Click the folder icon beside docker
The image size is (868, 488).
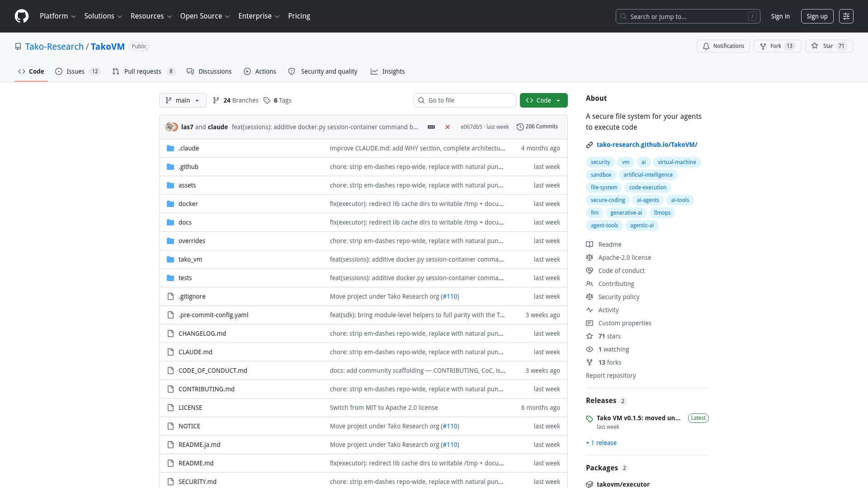point(170,204)
